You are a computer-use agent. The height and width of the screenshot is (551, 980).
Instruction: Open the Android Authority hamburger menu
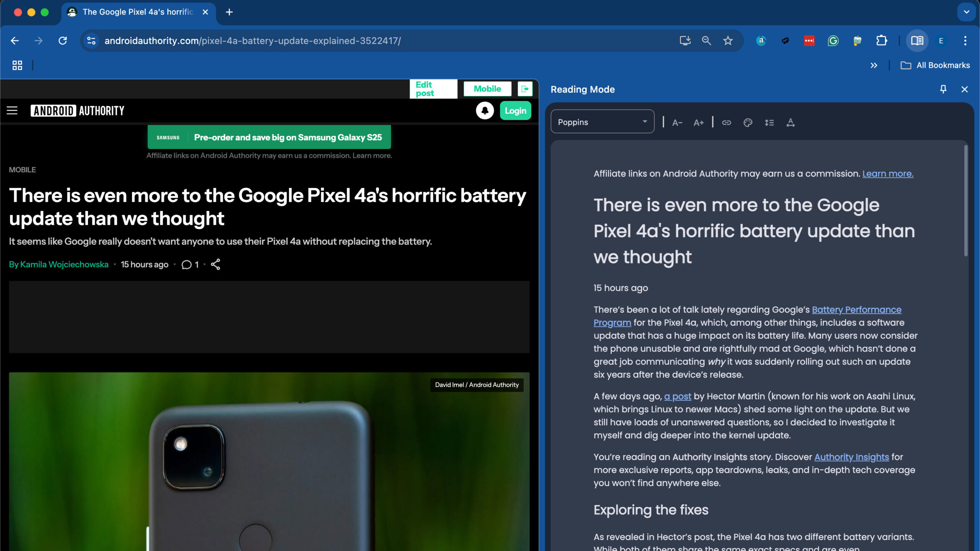click(x=12, y=111)
